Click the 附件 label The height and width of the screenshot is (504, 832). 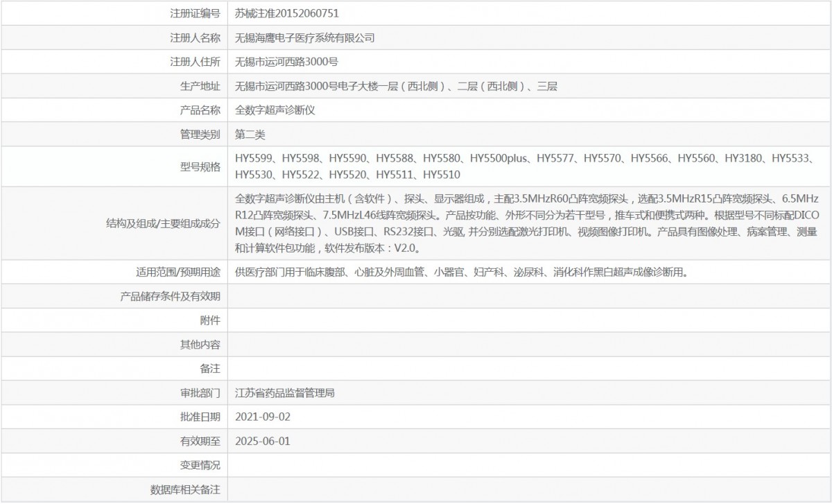click(210, 320)
